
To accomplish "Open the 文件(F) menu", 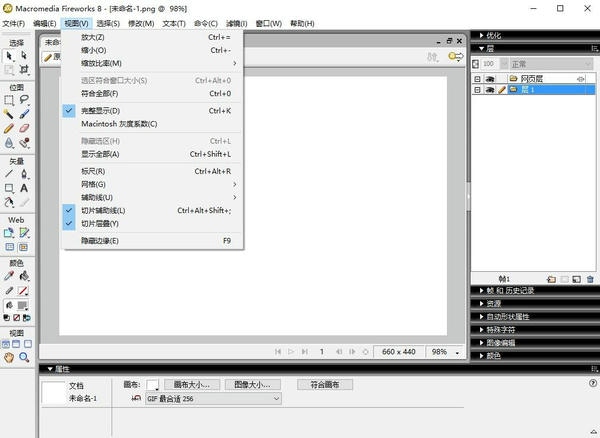I will 14,24.
